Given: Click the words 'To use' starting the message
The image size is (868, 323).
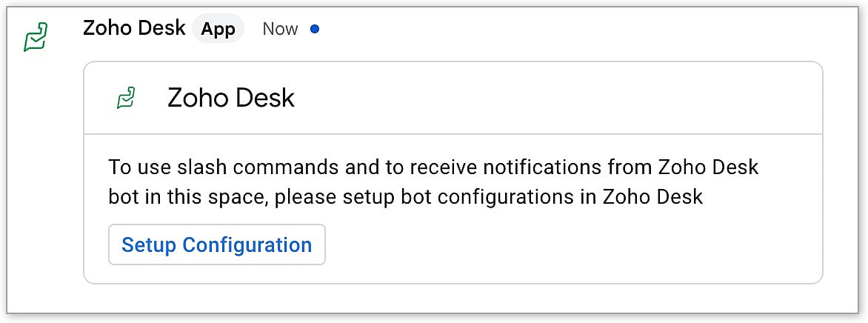Looking at the screenshot, I should (132, 167).
